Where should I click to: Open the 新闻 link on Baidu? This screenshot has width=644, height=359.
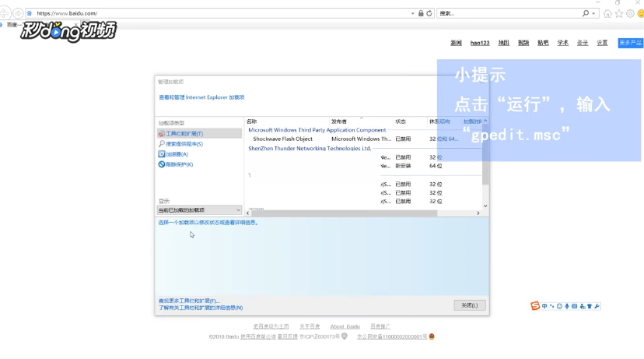(456, 43)
